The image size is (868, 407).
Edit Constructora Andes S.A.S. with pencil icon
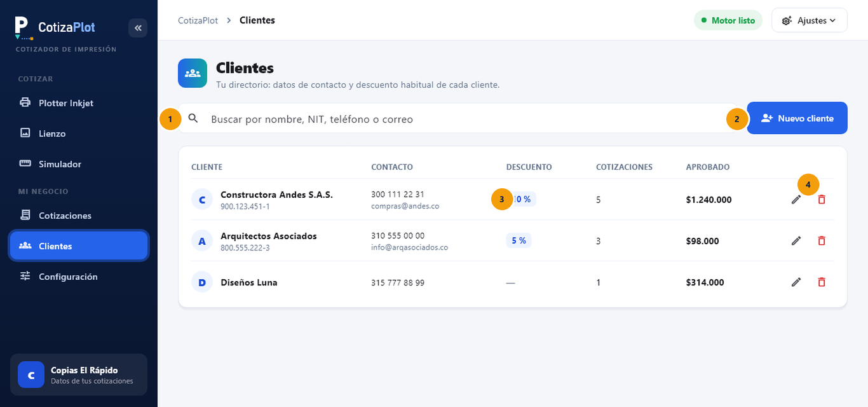click(796, 200)
